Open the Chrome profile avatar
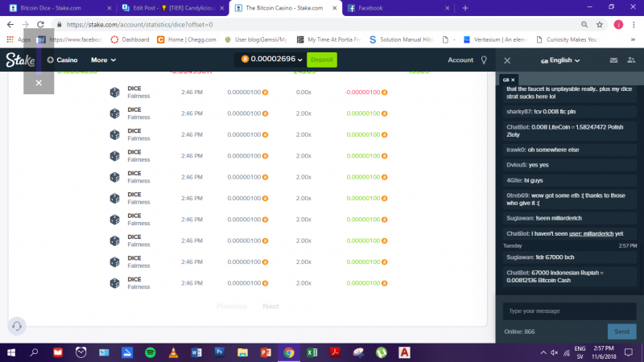 tap(618, 25)
